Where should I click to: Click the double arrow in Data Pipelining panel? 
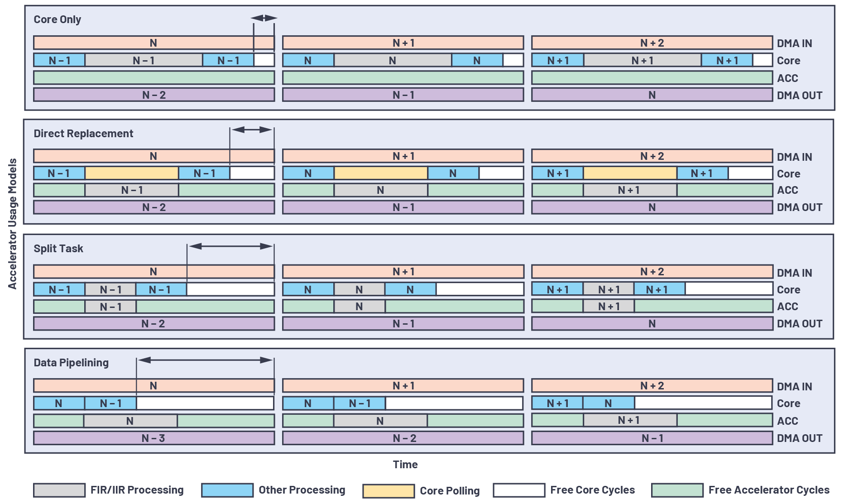205,360
